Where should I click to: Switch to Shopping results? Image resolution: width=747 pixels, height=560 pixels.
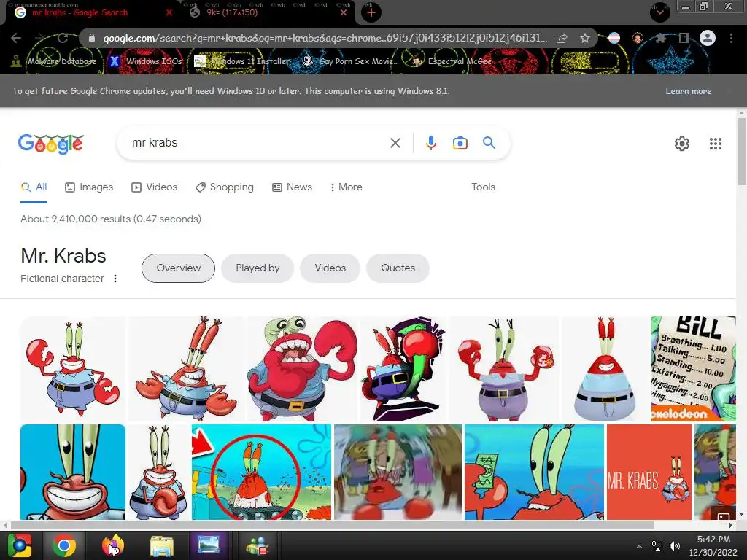pyautogui.click(x=225, y=187)
